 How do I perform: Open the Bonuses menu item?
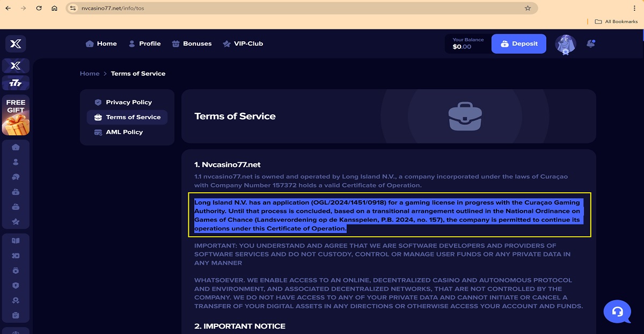click(192, 44)
